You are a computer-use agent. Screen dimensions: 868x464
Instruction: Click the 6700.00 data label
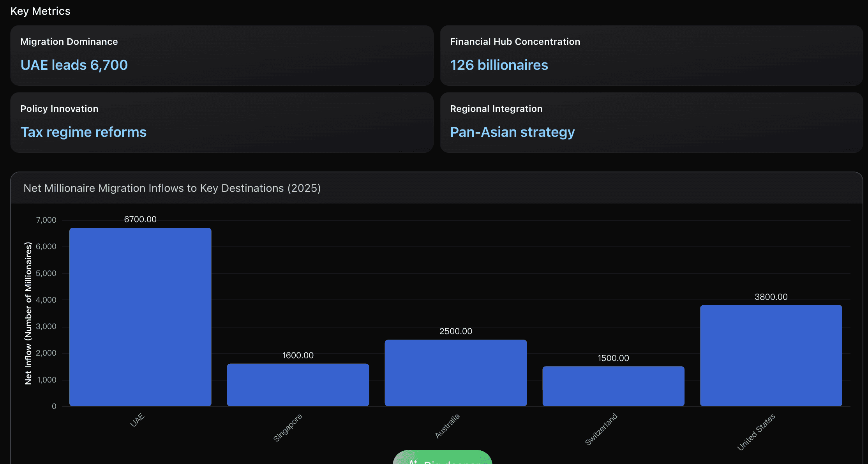[x=140, y=220]
